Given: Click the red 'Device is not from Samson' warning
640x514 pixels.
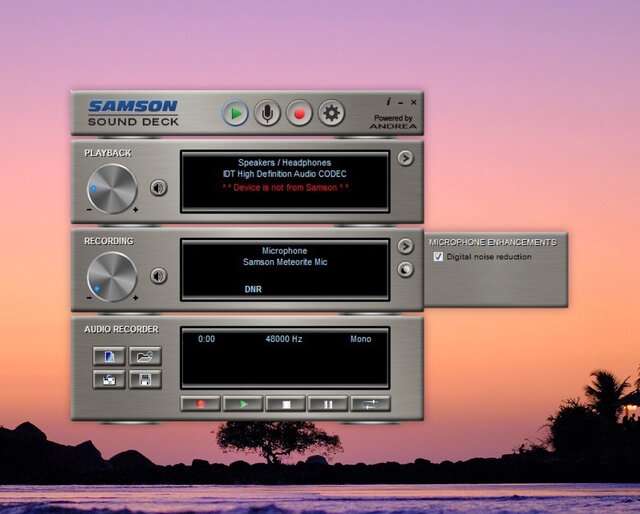Looking at the screenshot, I should [x=285, y=188].
